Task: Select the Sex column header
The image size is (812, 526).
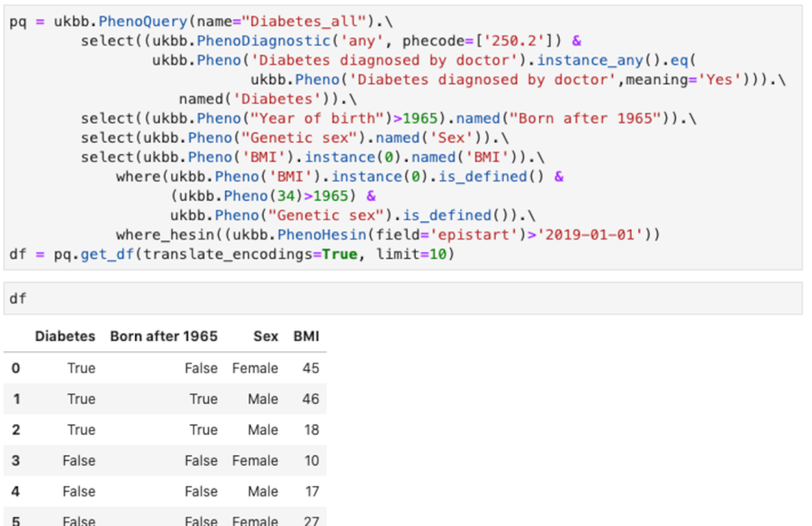Action: coord(265,336)
